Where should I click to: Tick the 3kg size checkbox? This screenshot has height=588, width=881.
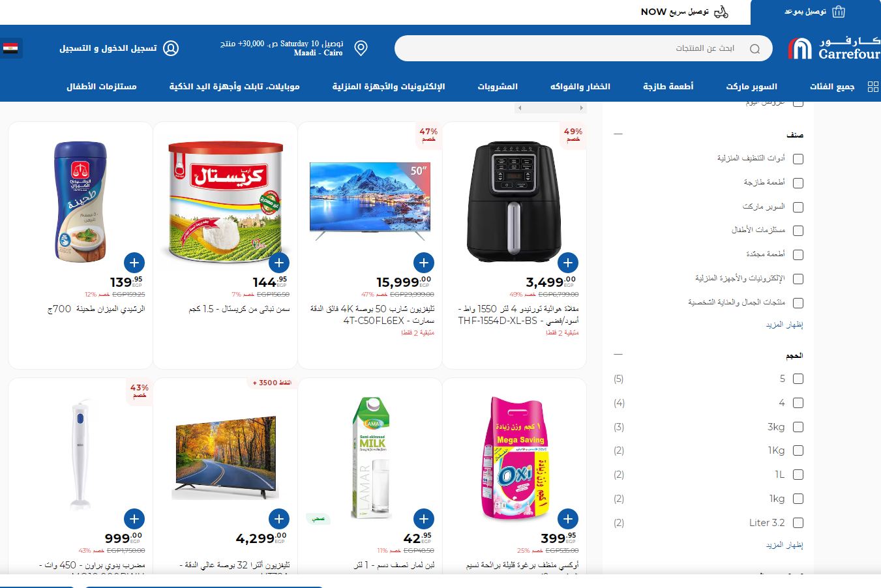tap(798, 427)
